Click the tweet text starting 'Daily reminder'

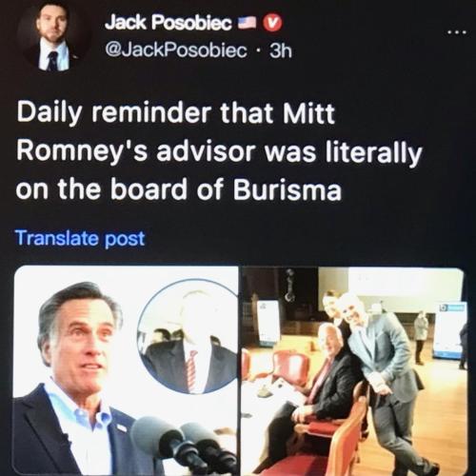[x=219, y=151]
